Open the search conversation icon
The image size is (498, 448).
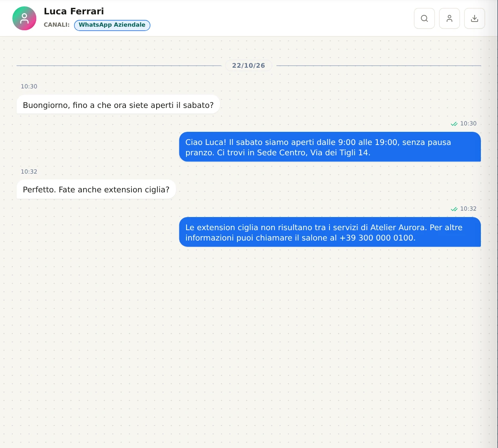coord(424,18)
